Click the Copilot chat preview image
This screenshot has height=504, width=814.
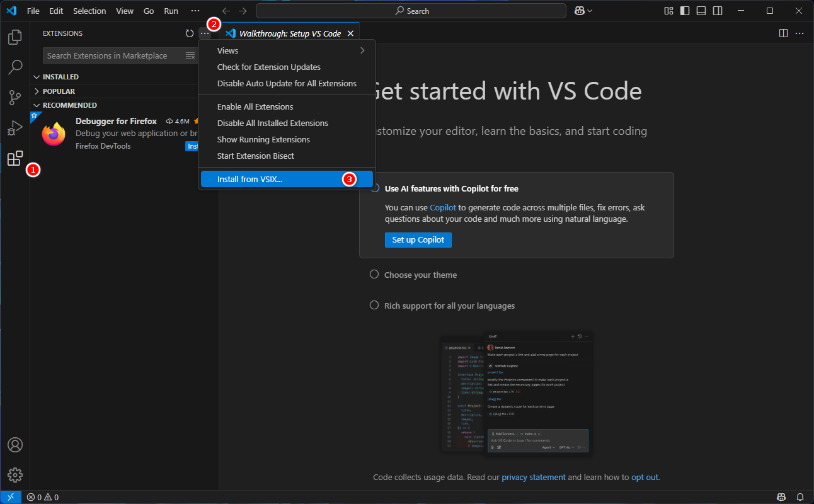click(x=516, y=392)
